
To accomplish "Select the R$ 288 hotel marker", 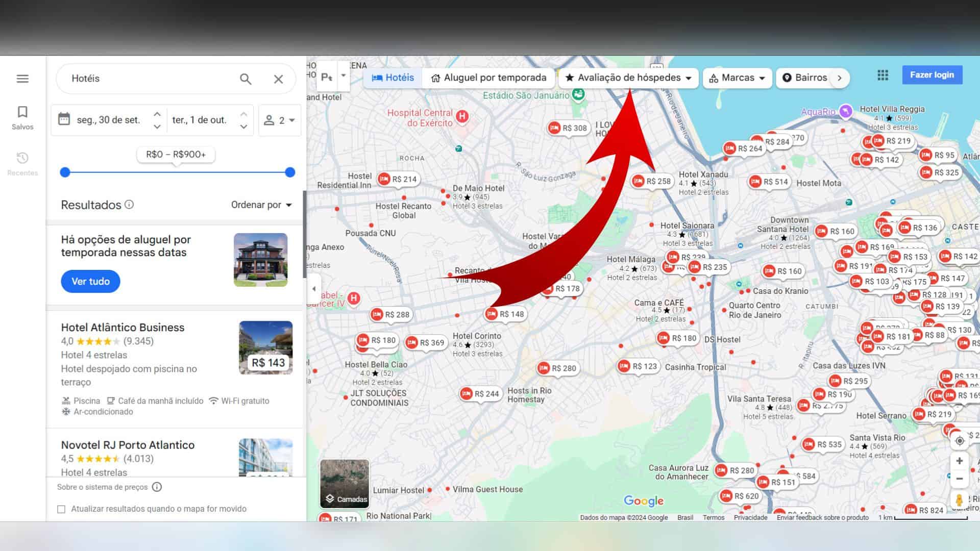I will click(391, 315).
